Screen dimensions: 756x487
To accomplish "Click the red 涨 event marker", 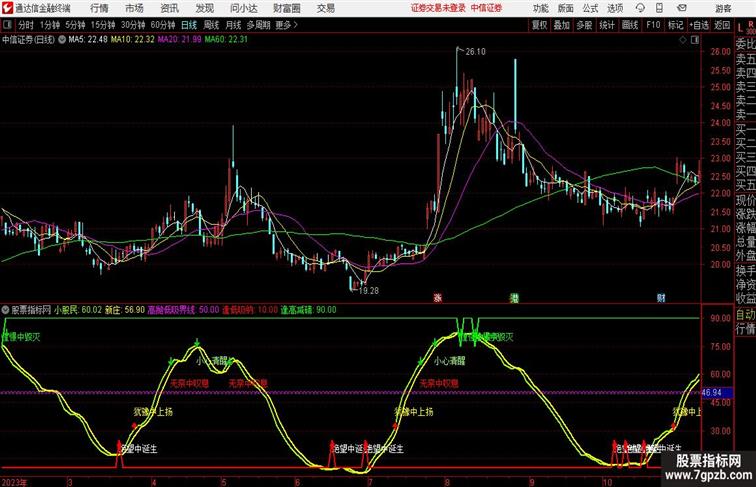I will tap(438, 298).
